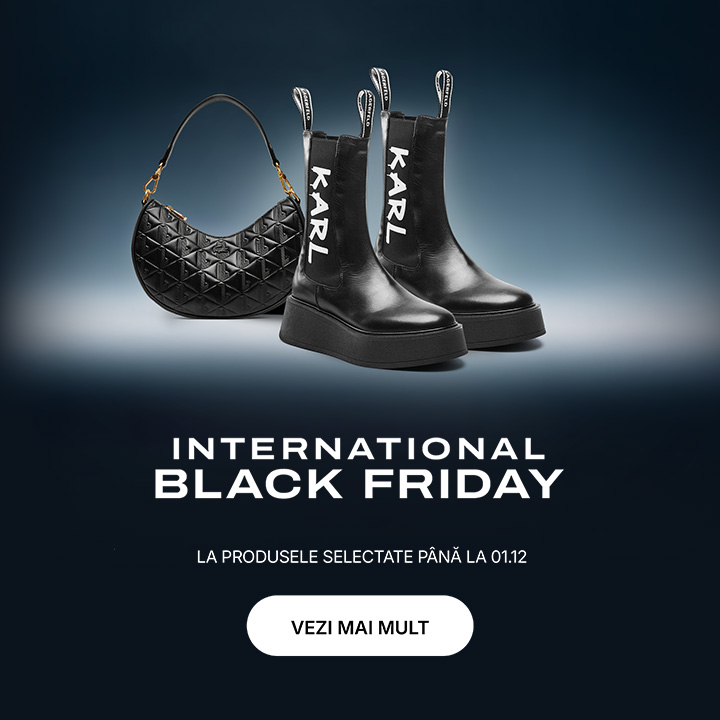Image resolution: width=720 pixels, height=720 pixels.
Task: Click the emblem at the handbag's center
Action: 221,248
